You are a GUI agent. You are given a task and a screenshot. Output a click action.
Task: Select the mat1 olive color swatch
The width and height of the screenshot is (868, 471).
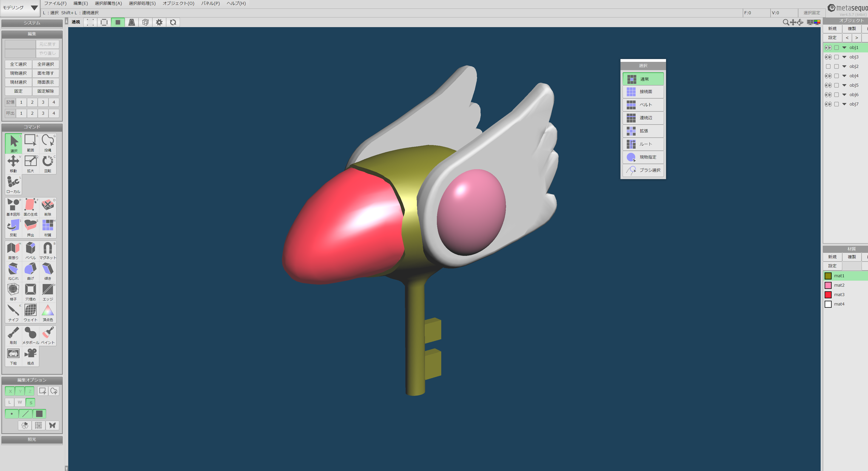(x=828, y=276)
